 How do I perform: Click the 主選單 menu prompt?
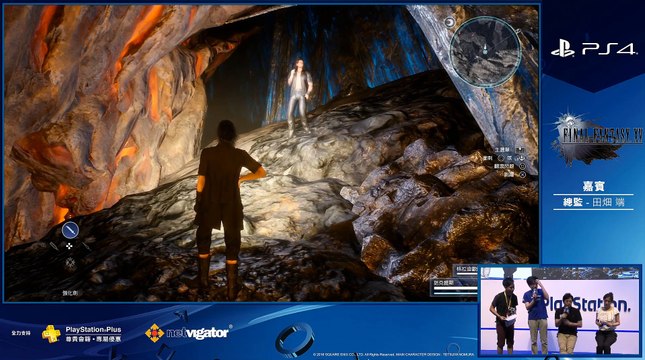point(502,150)
